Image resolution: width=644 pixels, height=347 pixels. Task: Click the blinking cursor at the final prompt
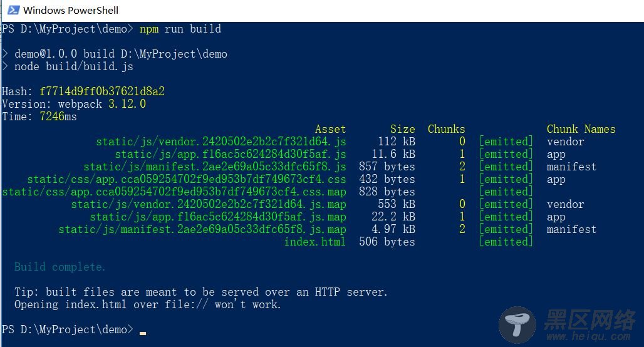tap(143, 333)
